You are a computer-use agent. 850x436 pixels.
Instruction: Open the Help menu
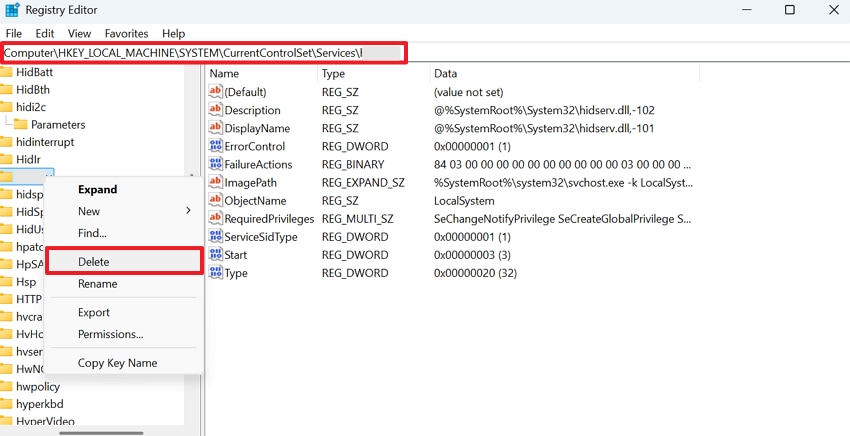(x=173, y=34)
